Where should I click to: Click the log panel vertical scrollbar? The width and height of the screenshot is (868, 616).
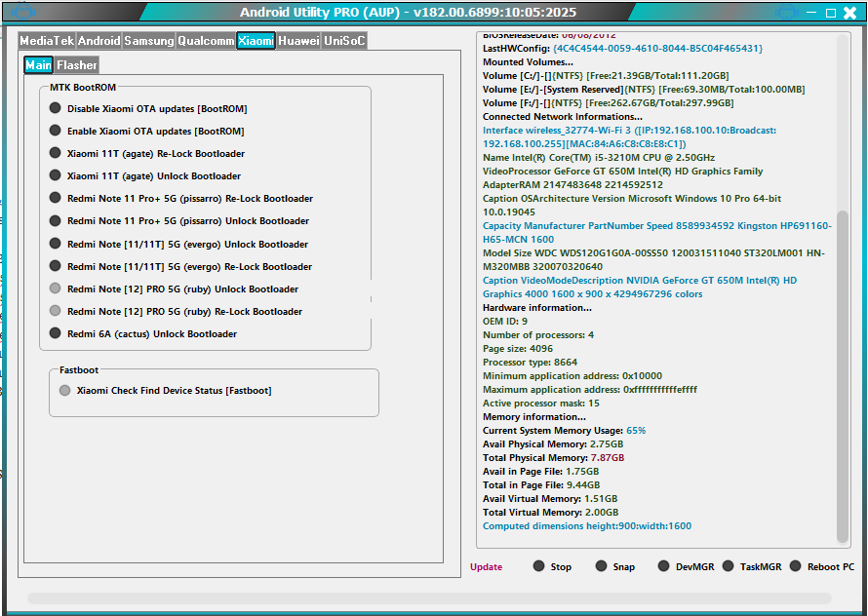click(x=843, y=376)
